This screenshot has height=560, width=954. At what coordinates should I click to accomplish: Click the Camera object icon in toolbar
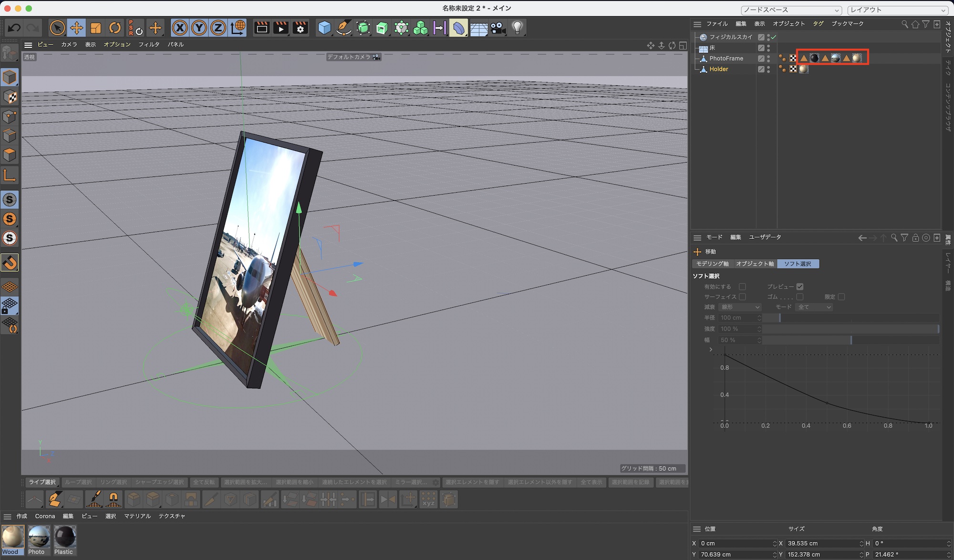pos(498,28)
